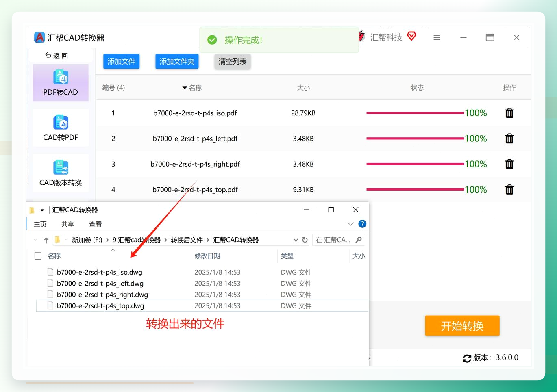Expand the breadcrumb chevron after 转换后文件
Image resolution: width=557 pixels, height=392 pixels.
[208, 240]
